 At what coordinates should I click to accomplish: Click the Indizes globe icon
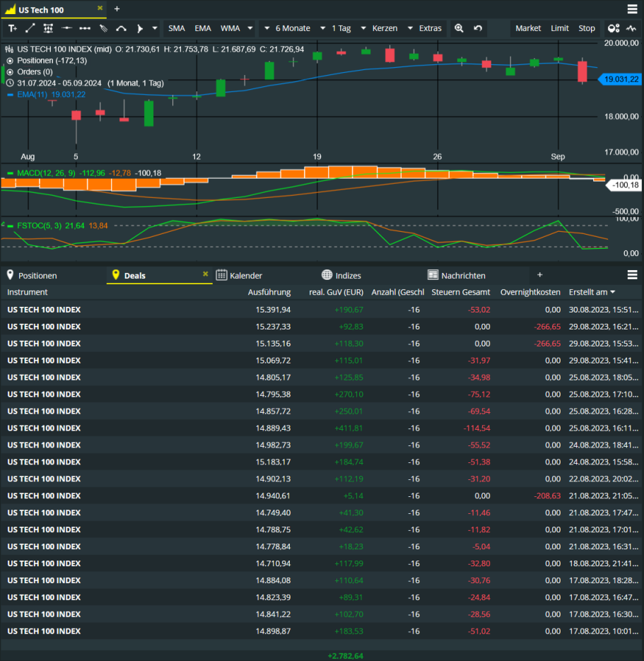pyautogui.click(x=327, y=275)
